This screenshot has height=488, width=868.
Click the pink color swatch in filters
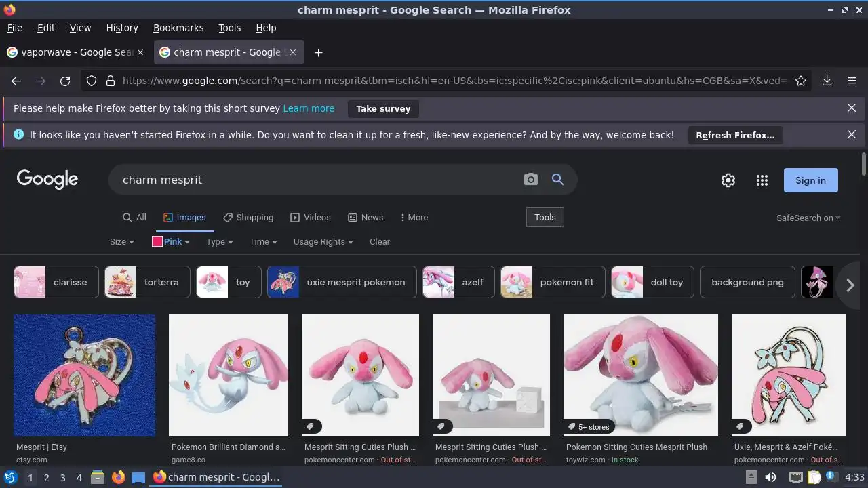click(x=157, y=241)
